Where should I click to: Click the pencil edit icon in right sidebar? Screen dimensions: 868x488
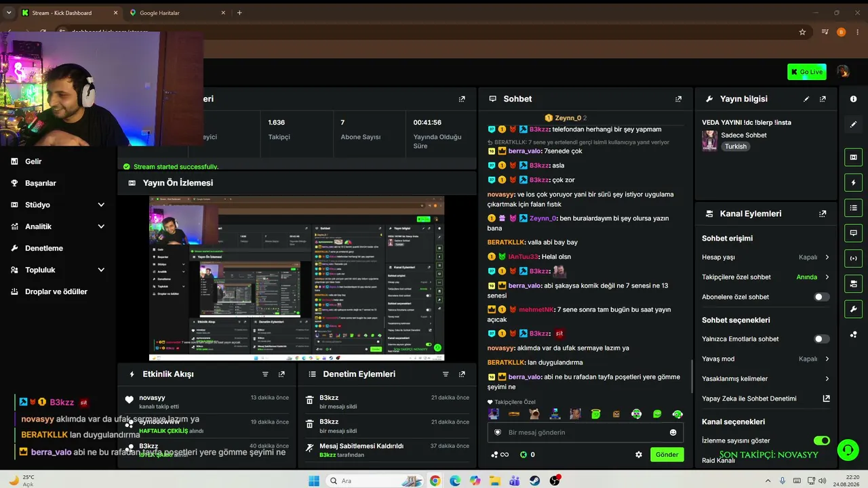[x=853, y=125]
